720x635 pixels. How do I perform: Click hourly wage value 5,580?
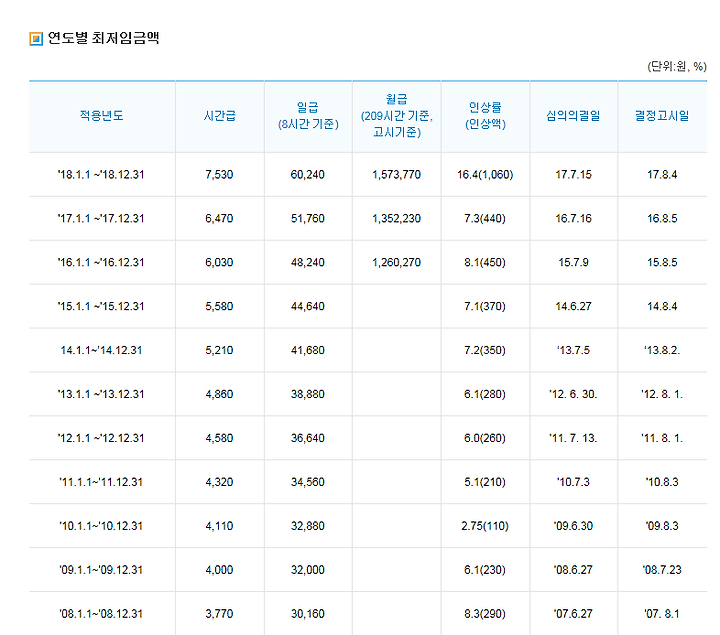click(219, 307)
